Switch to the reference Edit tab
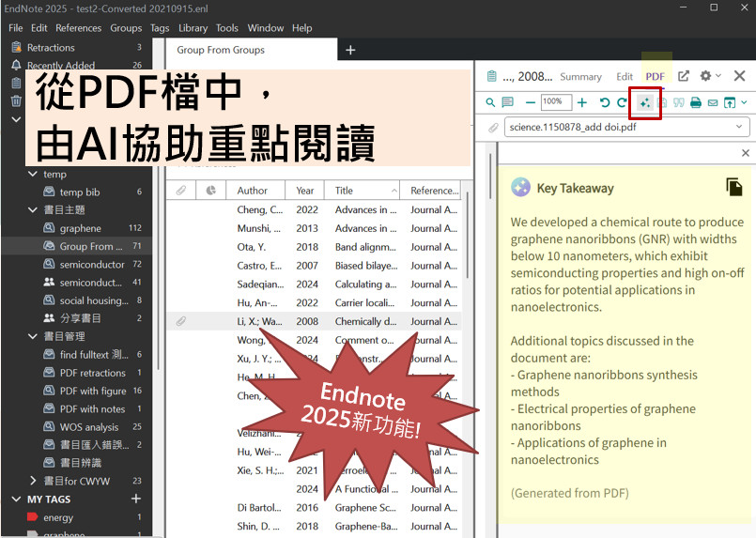This screenshot has height=538, width=756. 625,77
